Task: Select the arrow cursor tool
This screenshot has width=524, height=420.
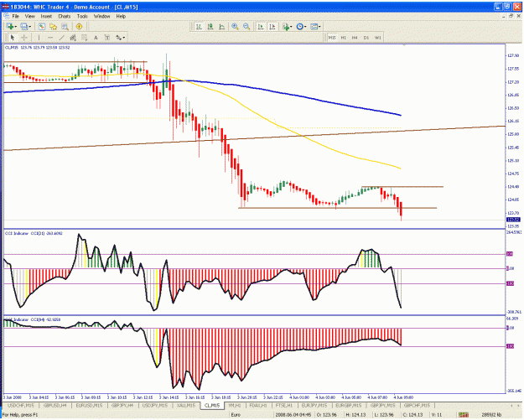Action: (x=13, y=38)
